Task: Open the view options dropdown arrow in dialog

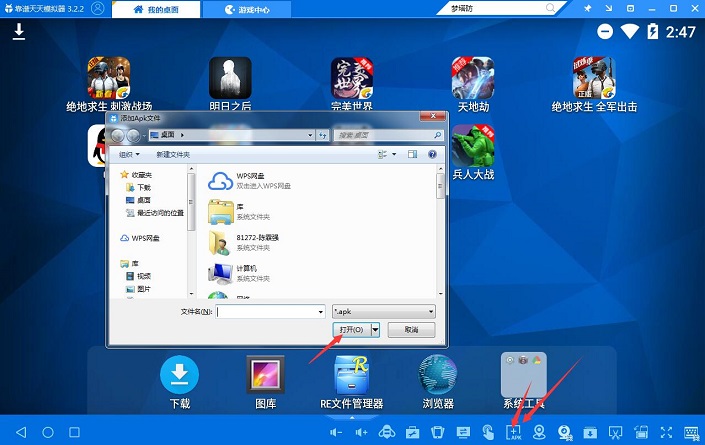Action: [394, 154]
